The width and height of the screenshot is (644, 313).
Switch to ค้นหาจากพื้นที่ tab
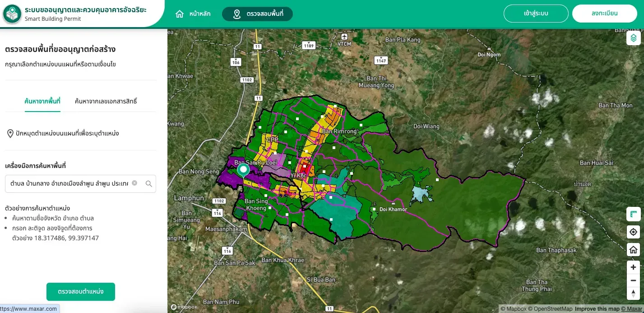[x=42, y=101]
